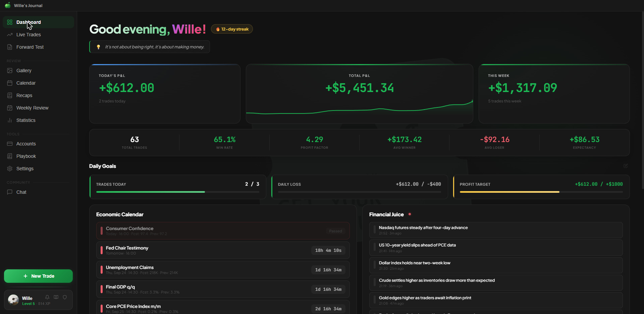This screenshot has width=644, height=314.
Task: Open Forward Test section
Action: (38, 47)
